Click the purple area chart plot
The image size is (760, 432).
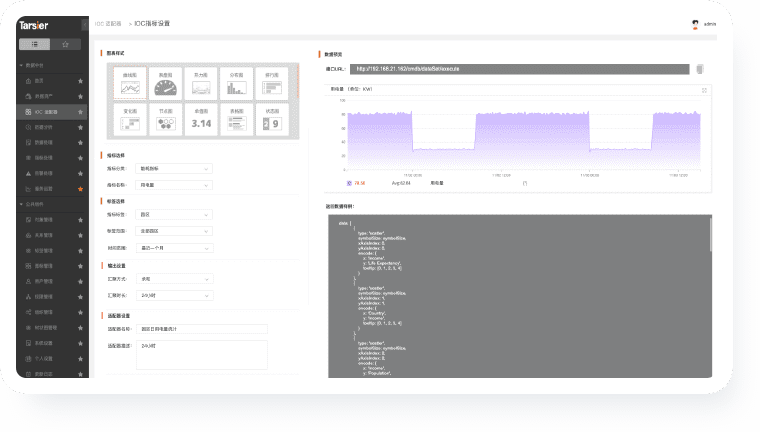[x=523, y=141]
